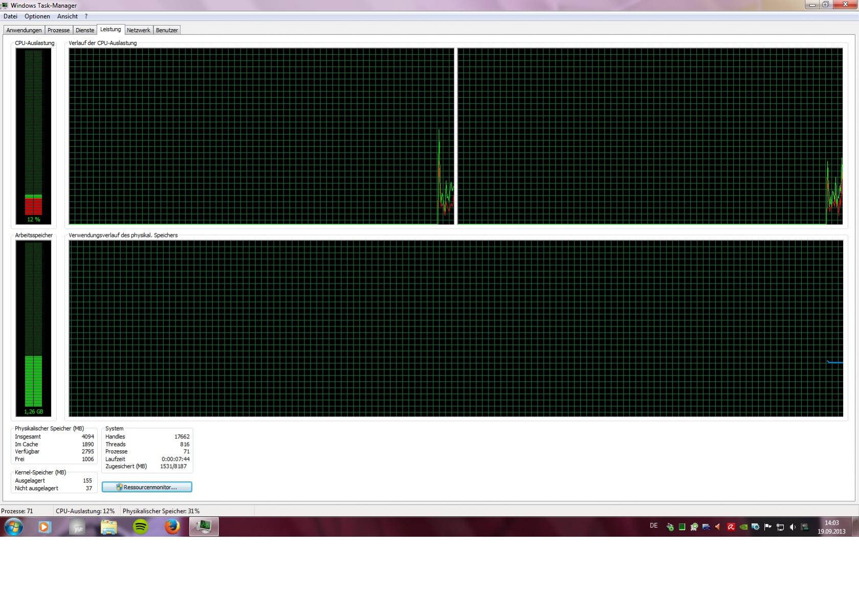Open the Ressourcenmonitor button
Screen dimensions: 859x616
click(x=147, y=487)
